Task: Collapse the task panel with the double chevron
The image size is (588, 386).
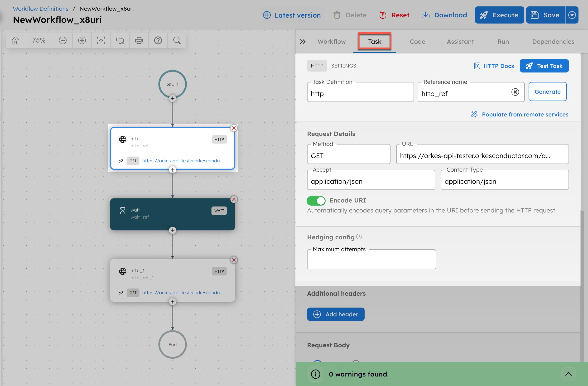Action: click(303, 42)
